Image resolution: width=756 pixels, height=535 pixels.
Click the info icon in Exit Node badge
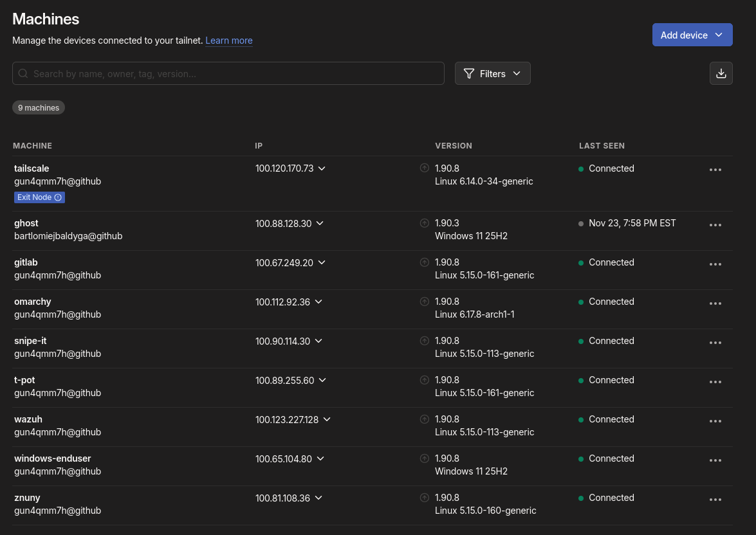[x=58, y=197]
